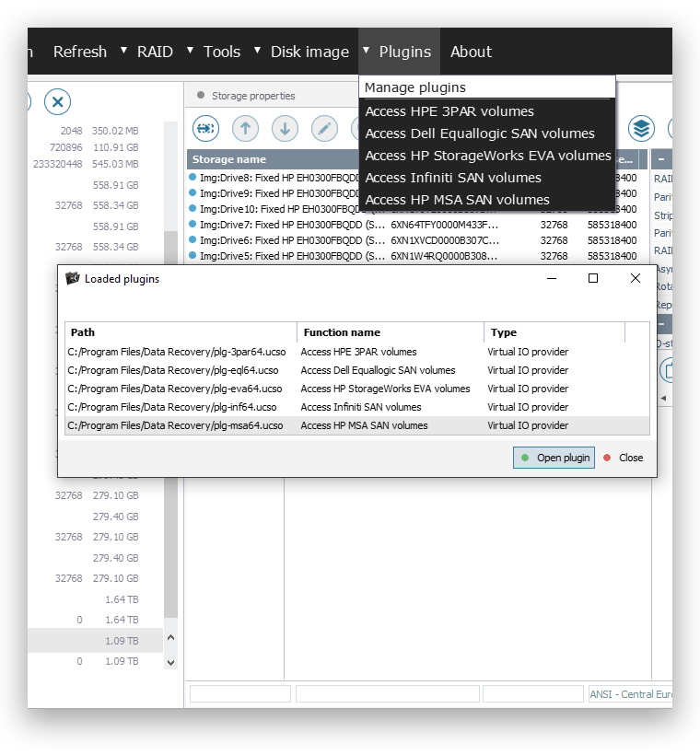Image resolution: width=700 pixels, height=755 pixels.
Task: Select Access Infiniti SAN volumes menu entry
Action: (487, 178)
